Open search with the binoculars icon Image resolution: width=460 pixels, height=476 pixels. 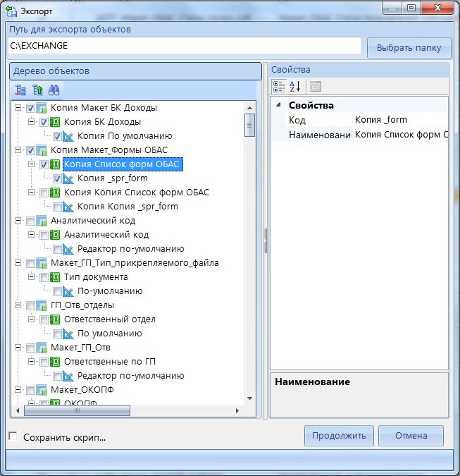(54, 90)
